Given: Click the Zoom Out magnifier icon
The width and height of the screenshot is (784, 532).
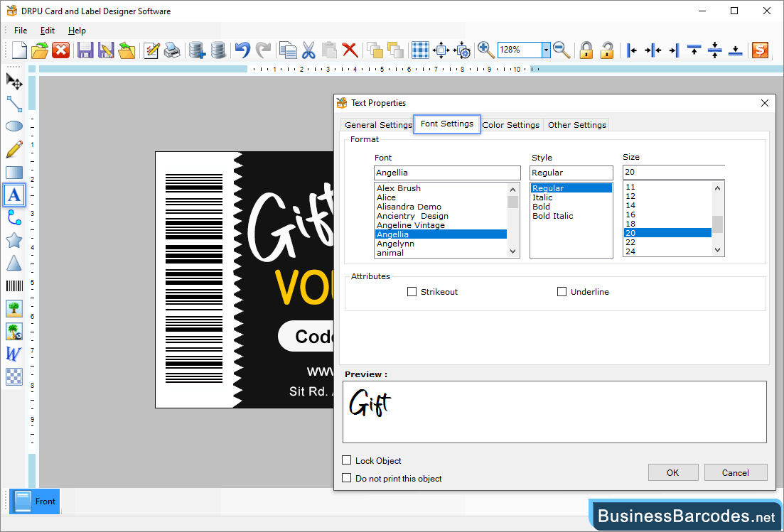Looking at the screenshot, I should 562,50.
